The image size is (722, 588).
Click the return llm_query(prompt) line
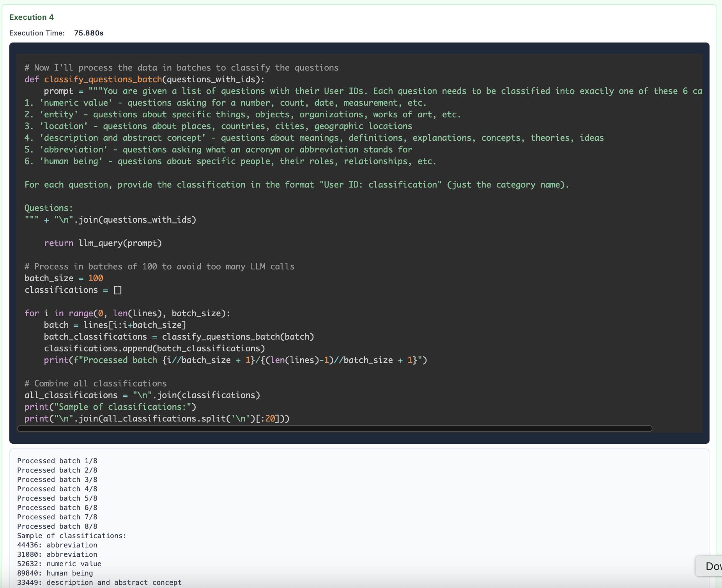pos(103,243)
